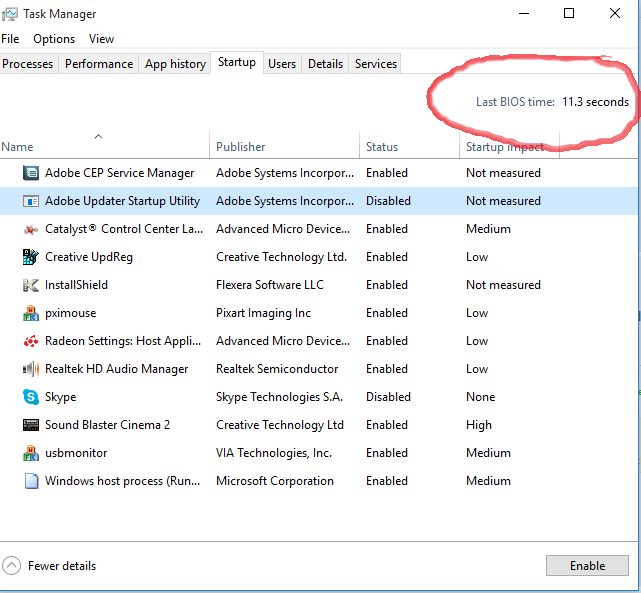Click the Realtek HD Audio Manager speaker icon
Screen dimensions: 641x593
tap(31, 369)
